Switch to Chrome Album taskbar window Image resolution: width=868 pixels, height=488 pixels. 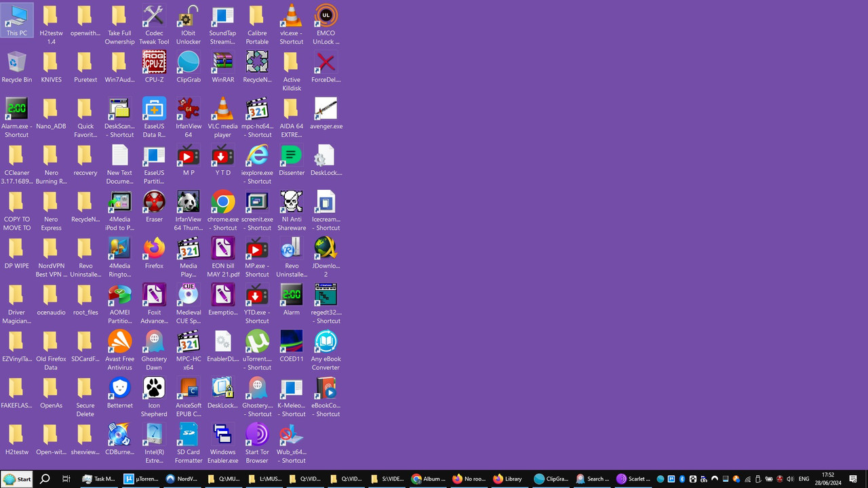[x=429, y=479]
